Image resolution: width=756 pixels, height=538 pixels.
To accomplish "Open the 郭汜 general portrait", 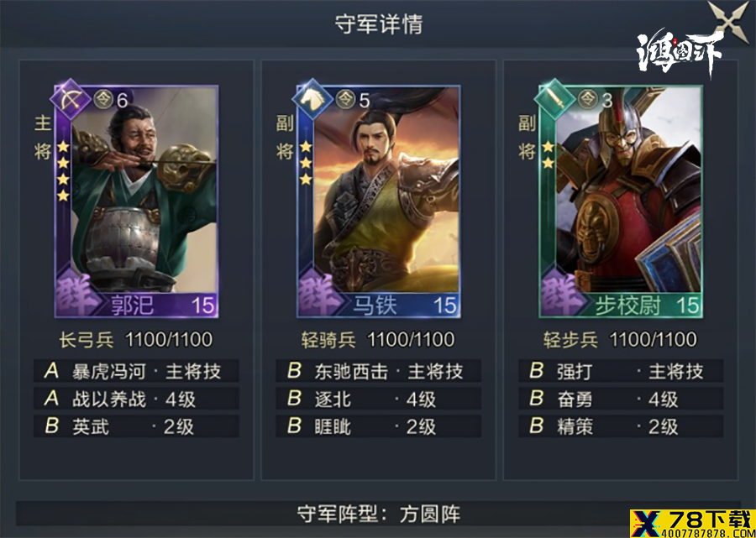I will (x=136, y=201).
